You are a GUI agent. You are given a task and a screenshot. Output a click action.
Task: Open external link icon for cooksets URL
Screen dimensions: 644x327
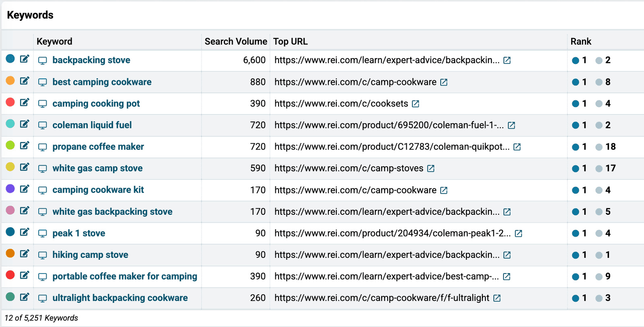click(x=416, y=104)
